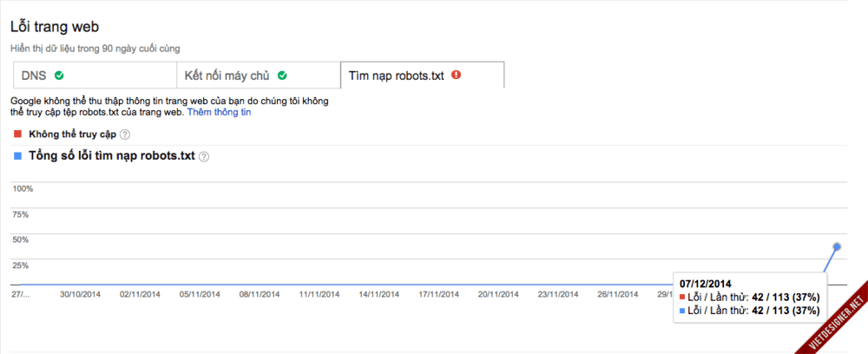Click the 17/11/2014 date label
The height and width of the screenshot is (354, 868).
click(439, 294)
